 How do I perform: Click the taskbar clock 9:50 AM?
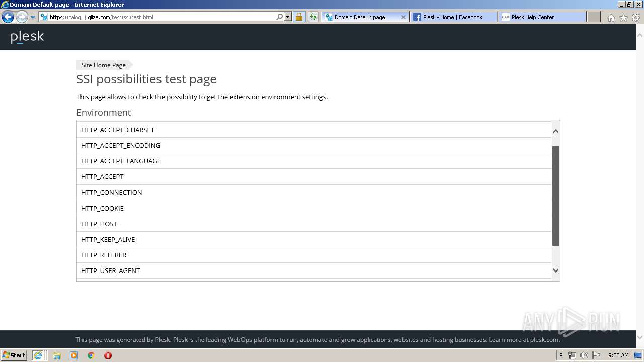[618, 355]
